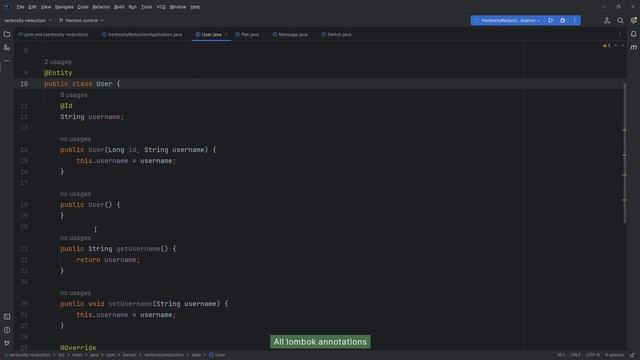Open the Git tool window icon
Image resolution: width=640 pixels, height=360 pixels.
(x=7, y=343)
